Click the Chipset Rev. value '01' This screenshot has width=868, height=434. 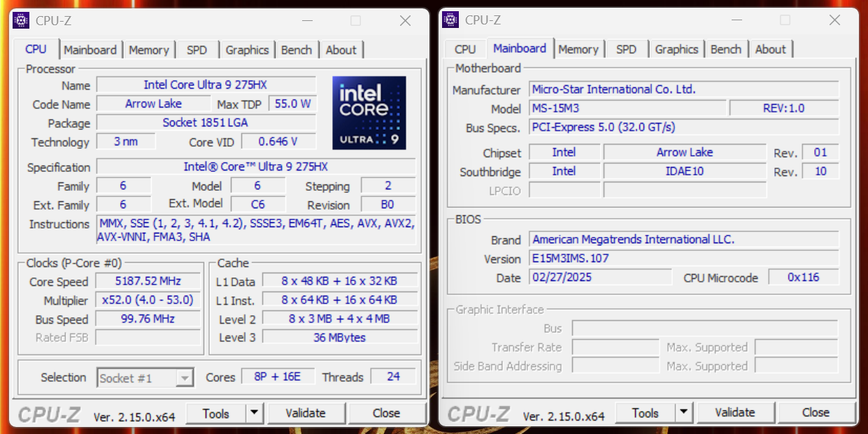point(820,152)
